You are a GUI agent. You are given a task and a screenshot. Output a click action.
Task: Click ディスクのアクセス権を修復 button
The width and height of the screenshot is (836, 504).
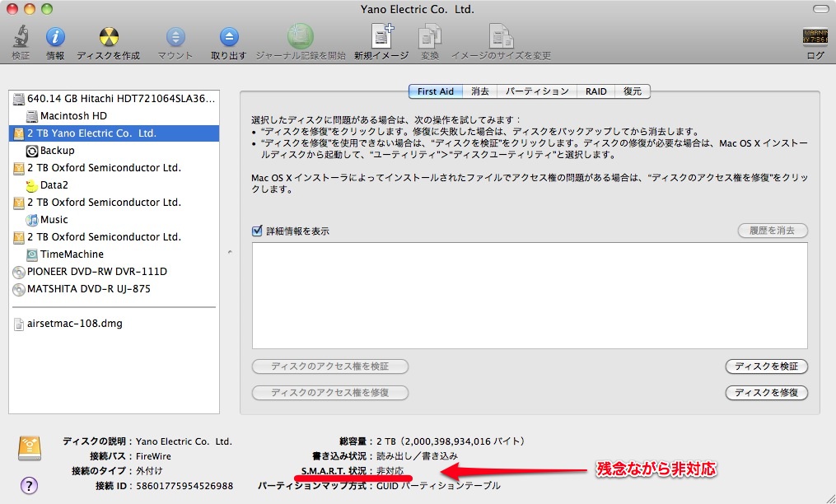coord(330,393)
